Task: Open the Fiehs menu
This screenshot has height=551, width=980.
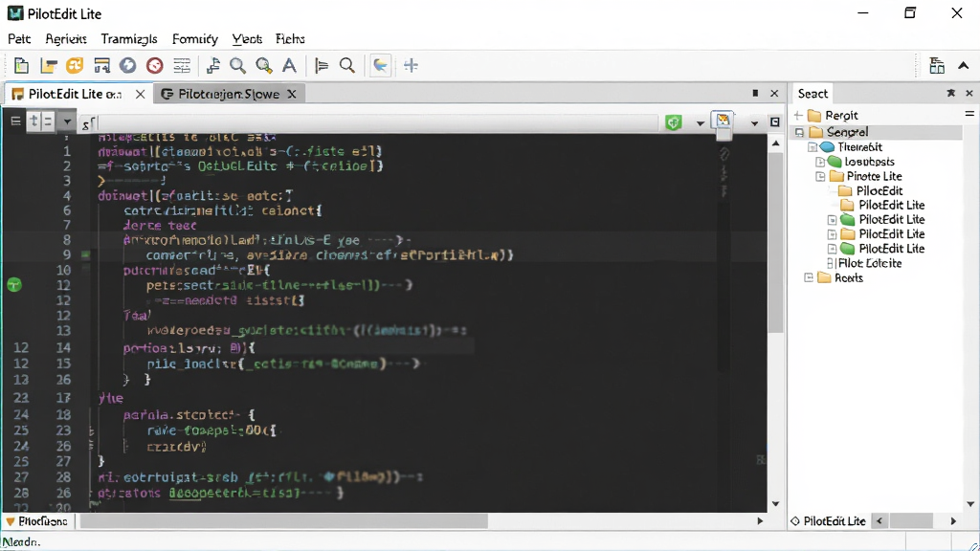Action: click(x=290, y=38)
